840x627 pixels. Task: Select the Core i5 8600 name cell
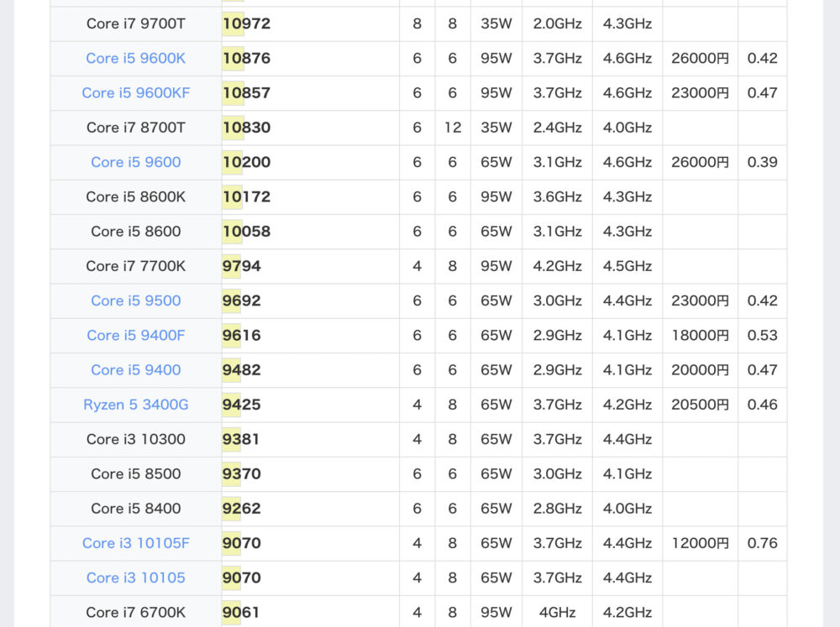click(135, 232)
